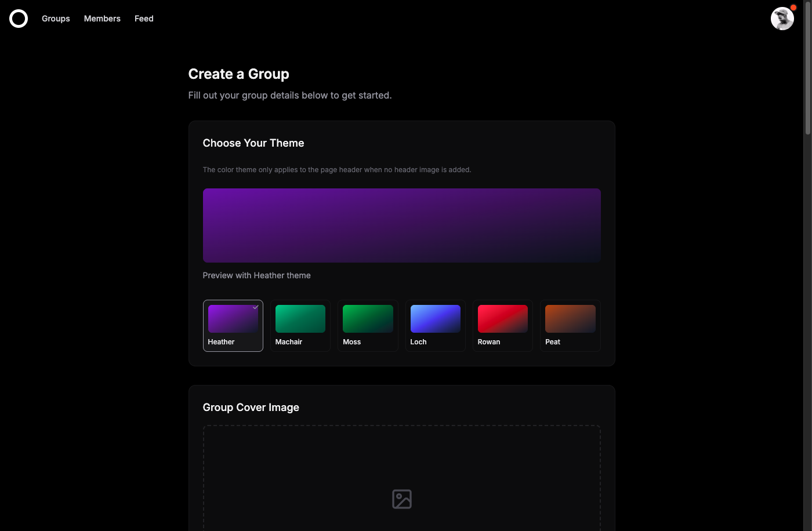812x531 pixels.
Task: Click the checkmark on Heather theme
Action: (x=255, y=307)
